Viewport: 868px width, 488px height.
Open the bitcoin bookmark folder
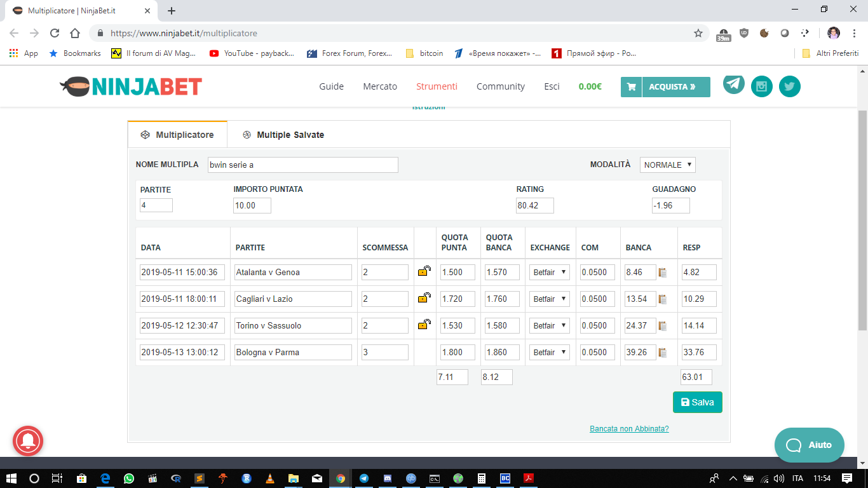(424, 53)
